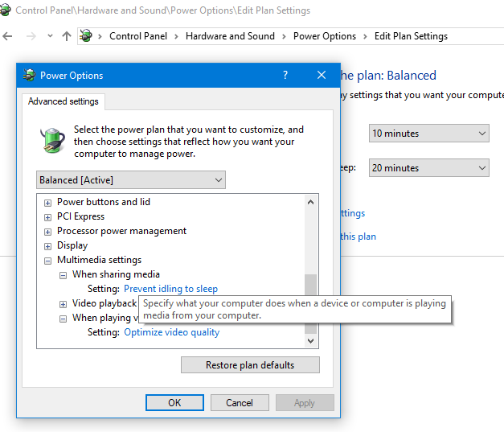Go back with the Back arrow
The width and height of the screenshot is (504, 432).
tap(7, 36)
